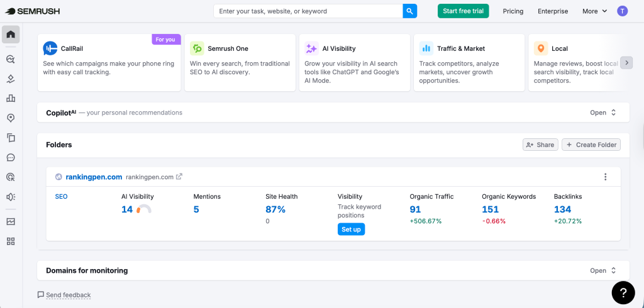Click the Create Folder button
Screen dimensions: 644x308
pyautogui.click(x=591, y=145)
